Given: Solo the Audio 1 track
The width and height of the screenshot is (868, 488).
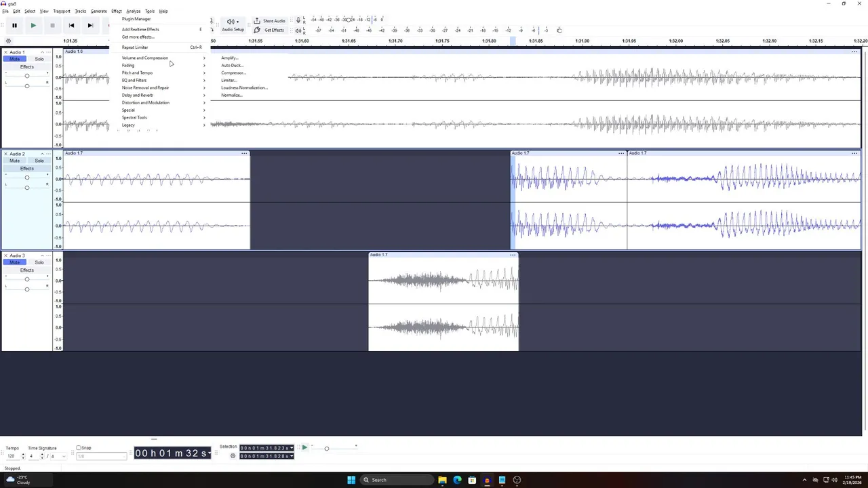Looking at the screenshot, I should 39,59.
